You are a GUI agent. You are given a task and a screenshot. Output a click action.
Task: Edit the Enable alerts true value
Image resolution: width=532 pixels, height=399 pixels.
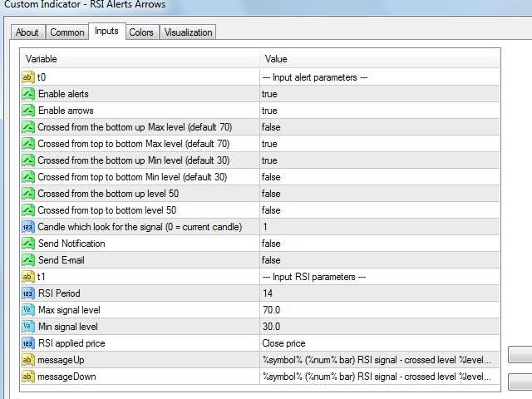pos(380,94)
